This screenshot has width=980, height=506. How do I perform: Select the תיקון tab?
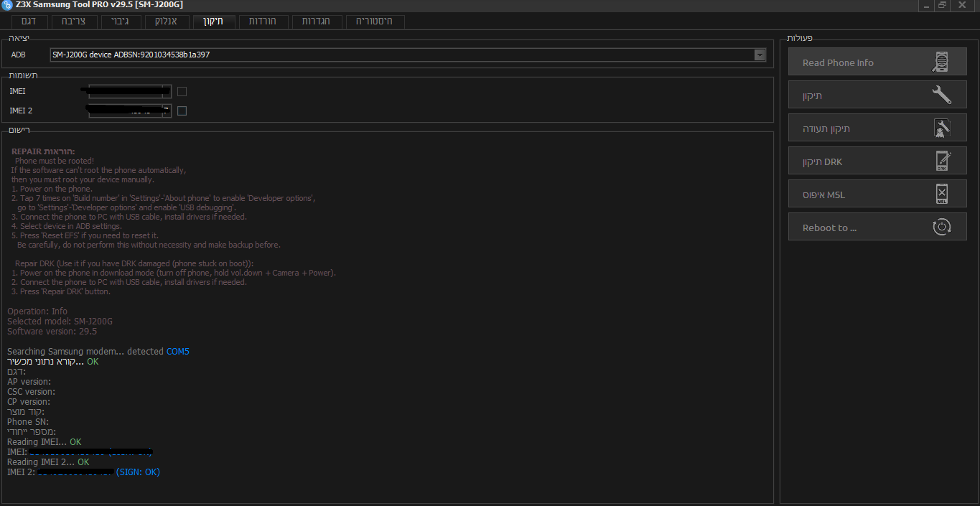213,22
